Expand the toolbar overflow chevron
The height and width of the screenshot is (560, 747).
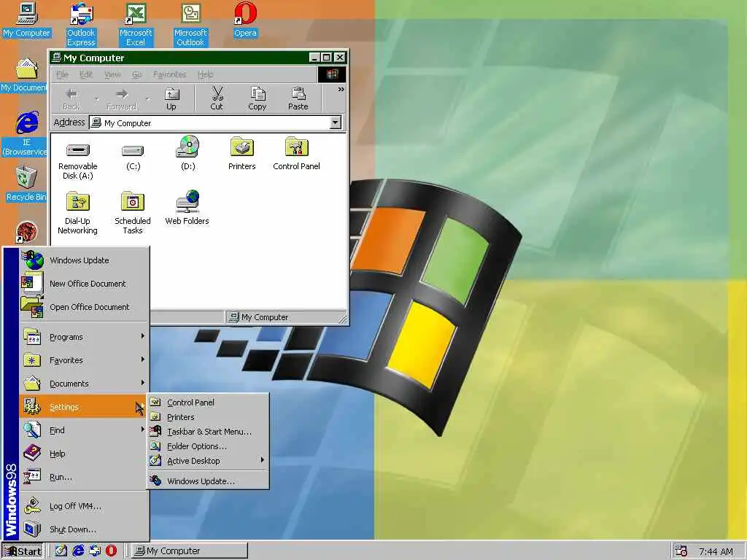[341, 90]
